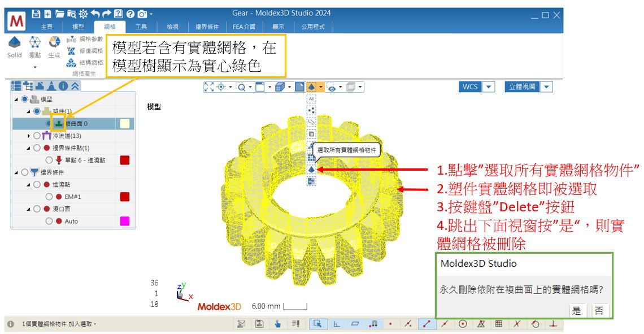Open the Solid mesh tool
The height and width of the screenshot is (334, 644).
[14, 47]
